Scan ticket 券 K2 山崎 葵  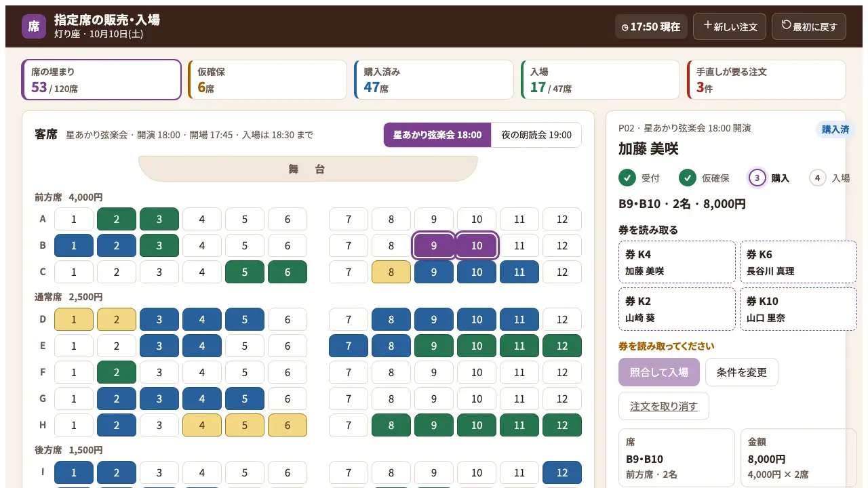[x=677, y=309]
